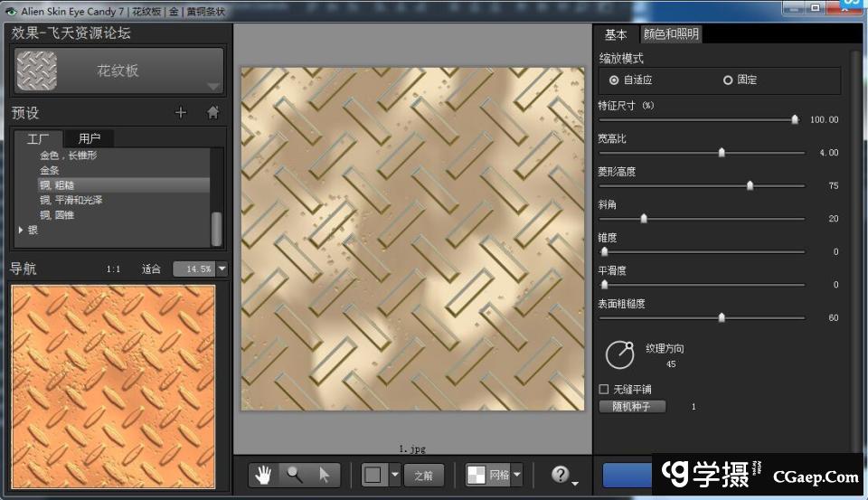Click the plus icon to add preset

pyautogui.click(x=181, y=113)
